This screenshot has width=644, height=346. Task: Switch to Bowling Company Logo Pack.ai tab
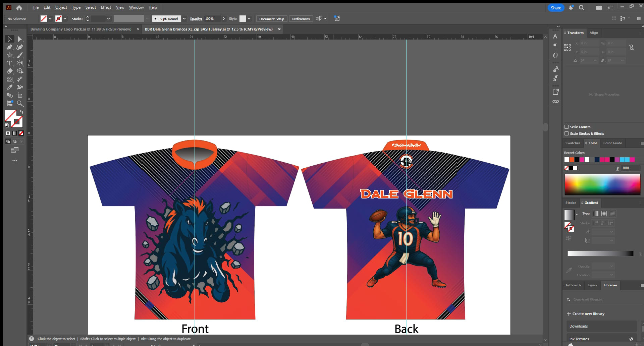pyautogui.click(x=81, y=29)
